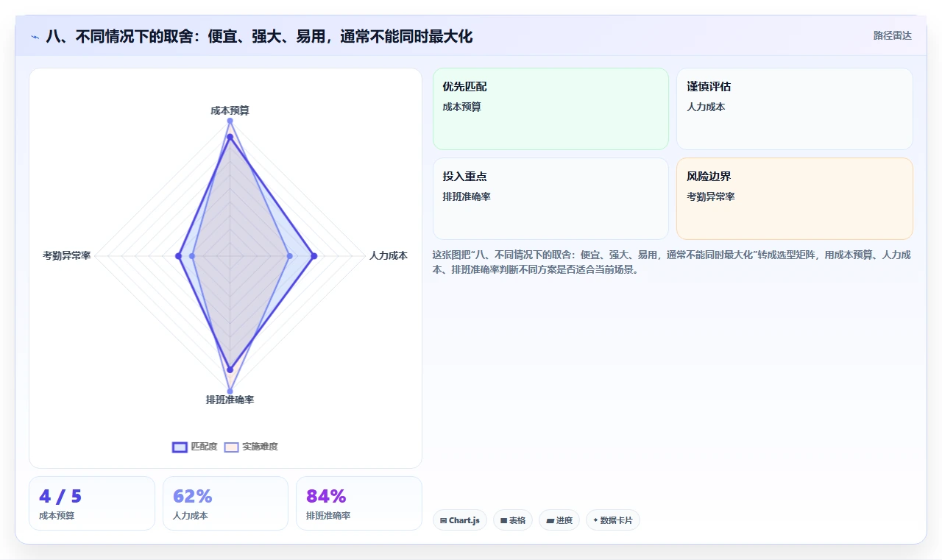Select the 优先匹配 card
Screen dimensions: 942x560
click(550, 109)
